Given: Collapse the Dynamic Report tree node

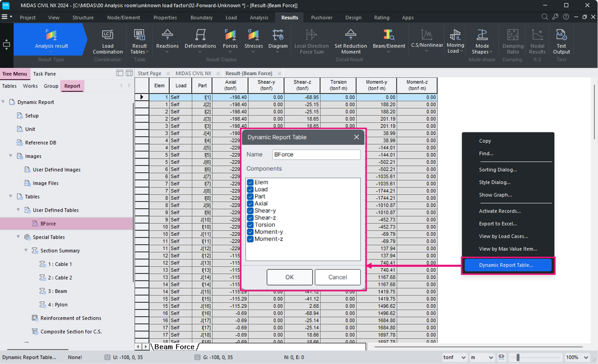Looking at the screenshot, I should pyautogui.click(x=3, y=102).
